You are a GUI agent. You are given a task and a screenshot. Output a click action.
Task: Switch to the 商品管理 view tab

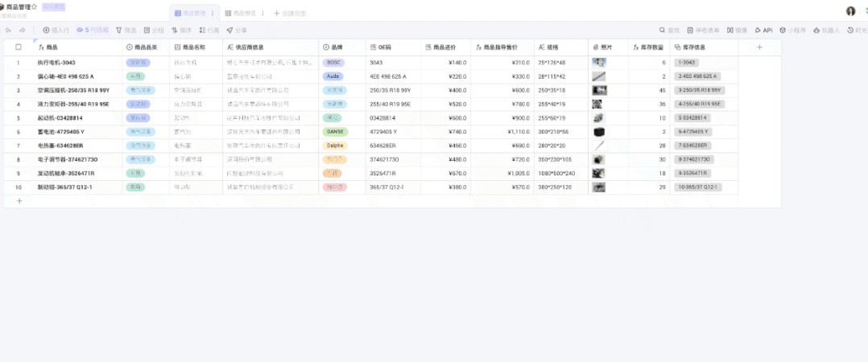point(193,14)
